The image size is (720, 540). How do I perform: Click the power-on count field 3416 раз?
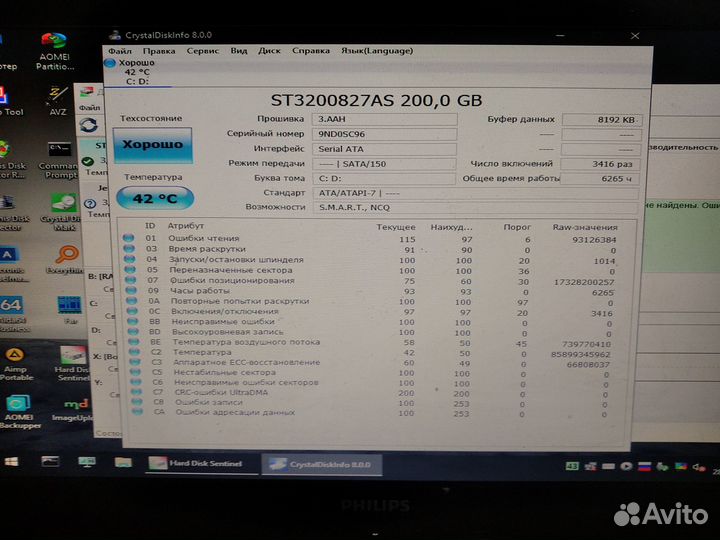600,164
